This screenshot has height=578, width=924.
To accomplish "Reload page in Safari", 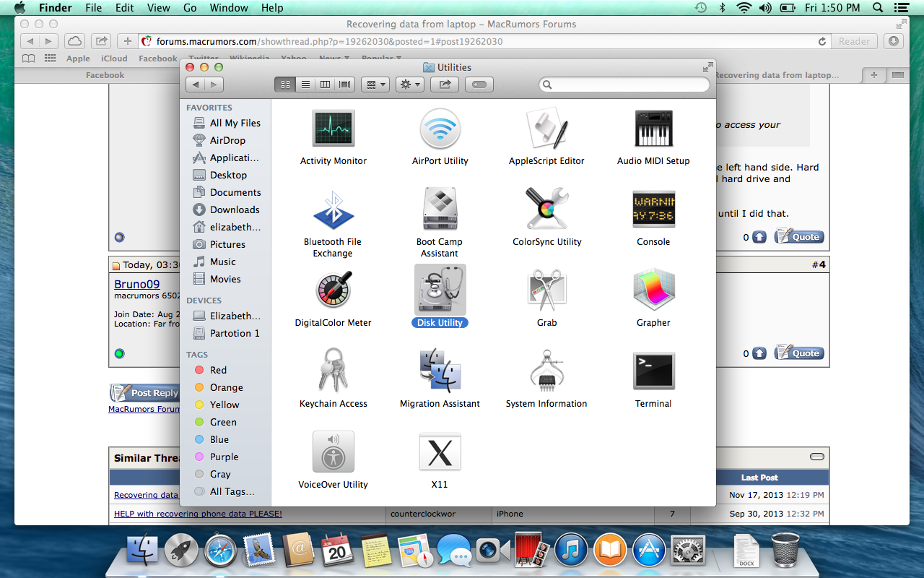I will pos(821,42).
